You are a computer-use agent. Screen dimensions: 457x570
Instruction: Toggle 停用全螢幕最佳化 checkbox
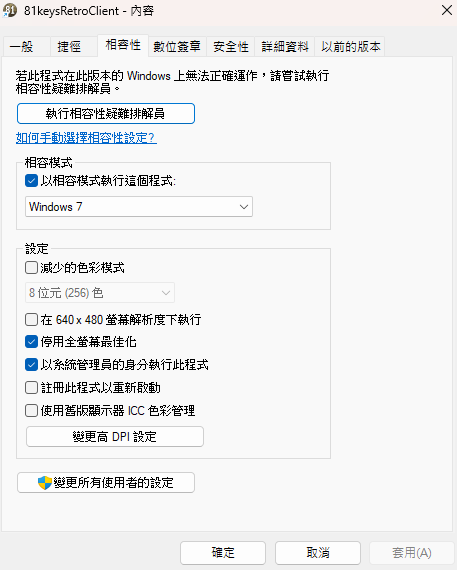coord(31,342)
